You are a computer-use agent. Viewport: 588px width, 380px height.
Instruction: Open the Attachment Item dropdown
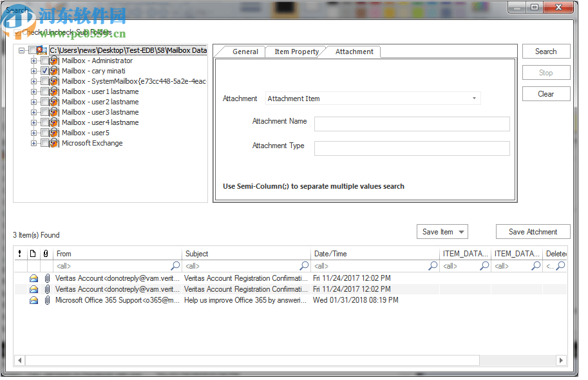coord(475,98)
